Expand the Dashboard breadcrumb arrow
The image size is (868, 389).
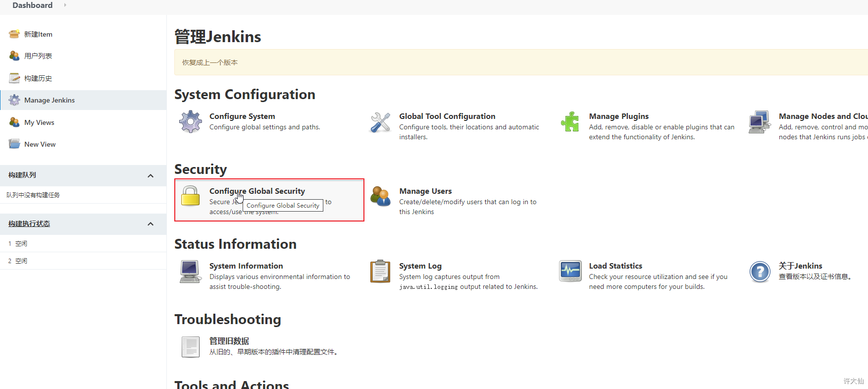coord(65,5)
